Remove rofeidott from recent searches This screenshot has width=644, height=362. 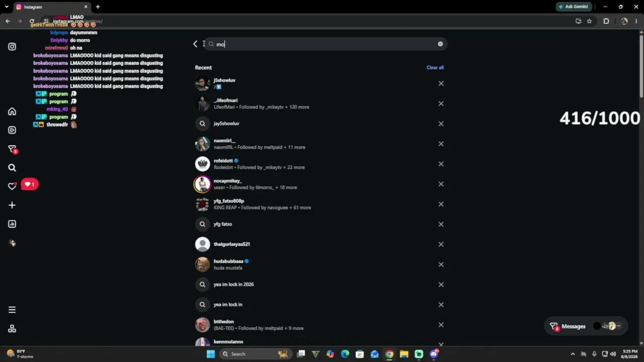[x=441, y=164]
